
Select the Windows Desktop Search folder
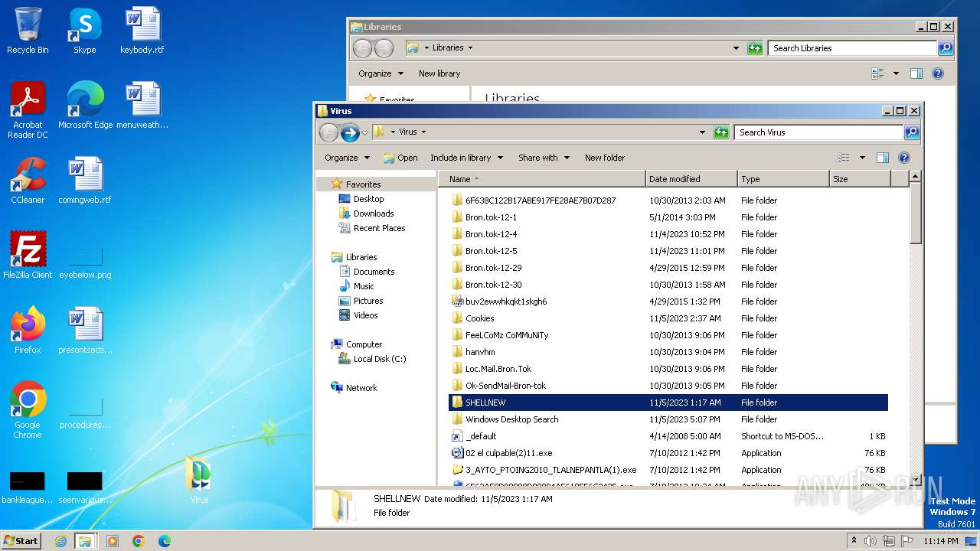668,419
